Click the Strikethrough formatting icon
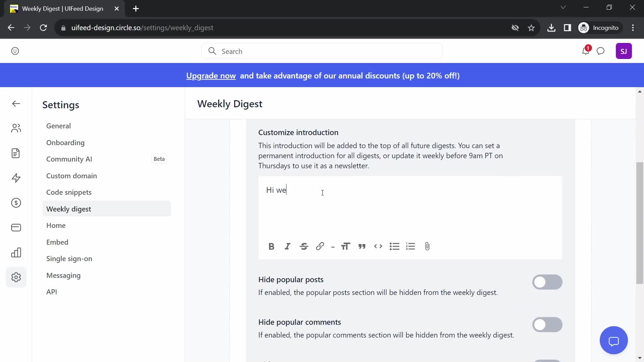 (x=304, y=246)
